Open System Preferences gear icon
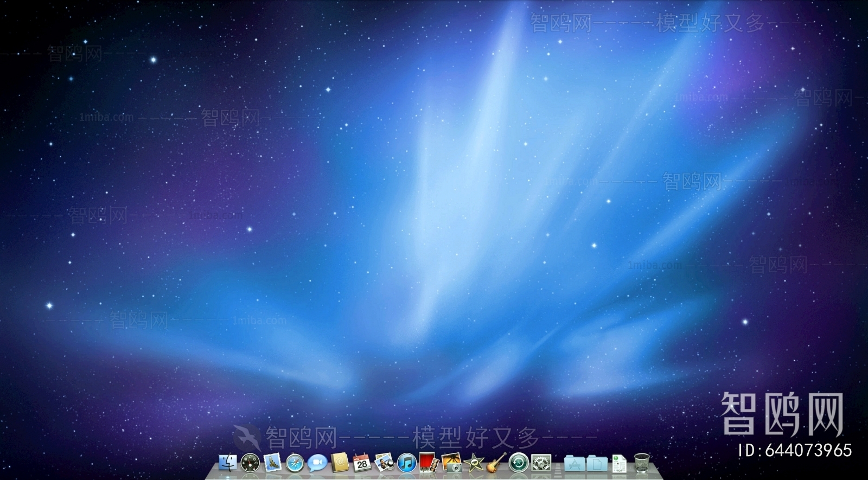Viewport: 868px width, 480px height. (x=541, y=463)
